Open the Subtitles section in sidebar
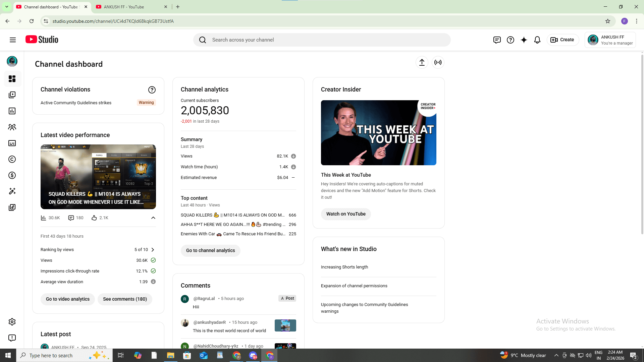This screenshot has width=644, height=362. click(12, 143)
